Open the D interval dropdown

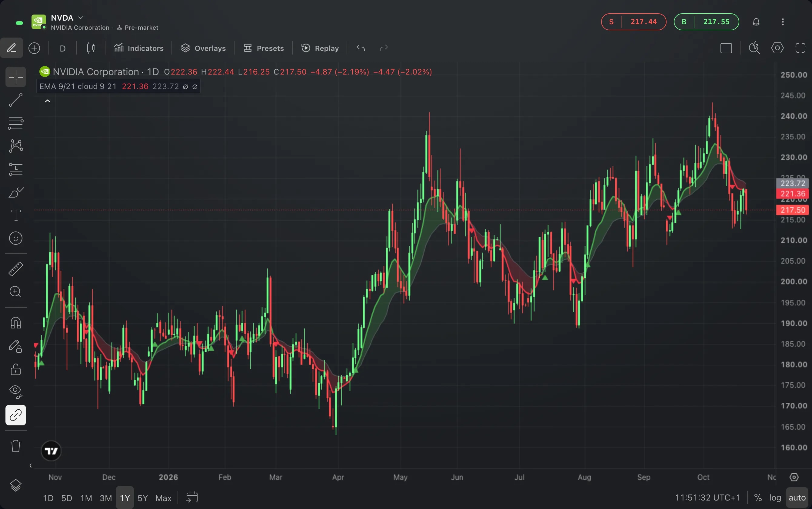coord(63,48)
